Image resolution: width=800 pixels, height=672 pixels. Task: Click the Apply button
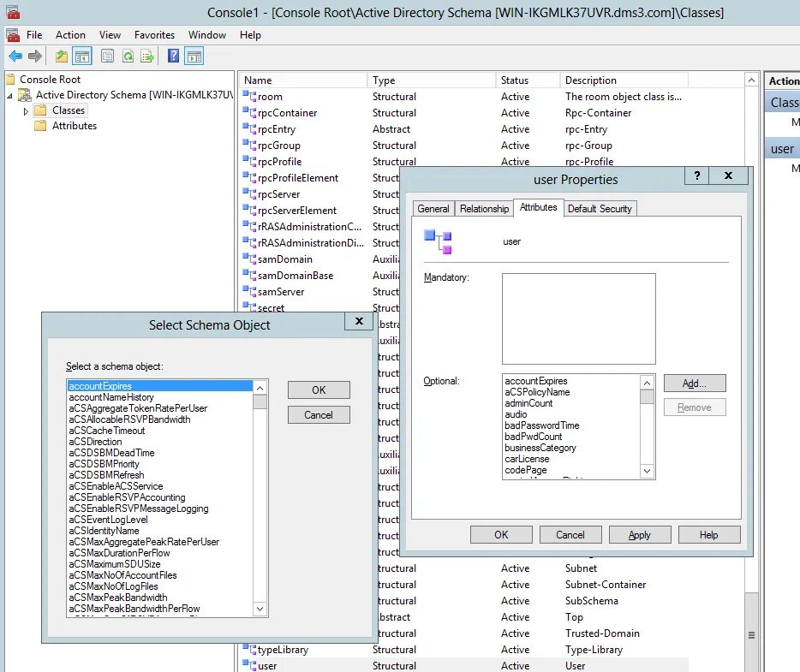tap(640, 535)
